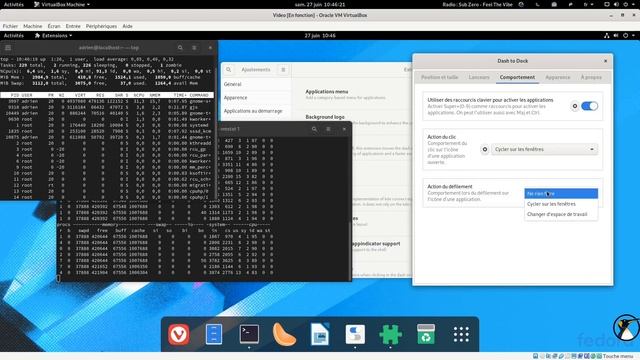Click Radio Sub Zero indicator in host bar
Viewport: 640px width, 360px height.
[479, 4]
